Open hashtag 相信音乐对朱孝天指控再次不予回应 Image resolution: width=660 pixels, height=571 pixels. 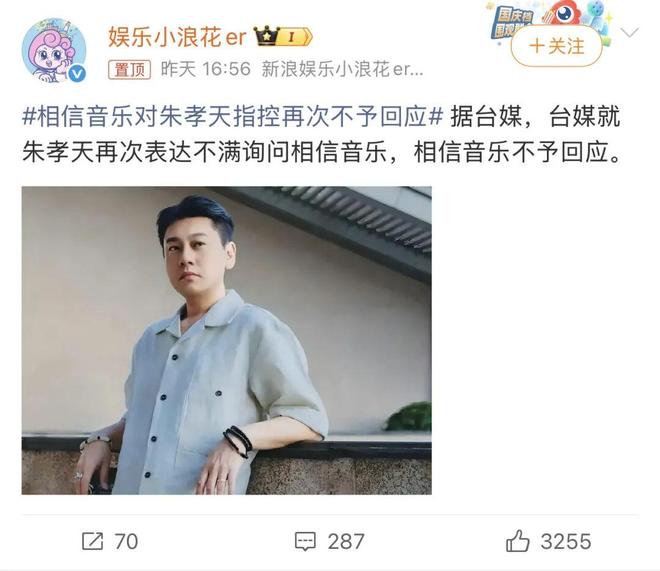[x=233, y=116]
